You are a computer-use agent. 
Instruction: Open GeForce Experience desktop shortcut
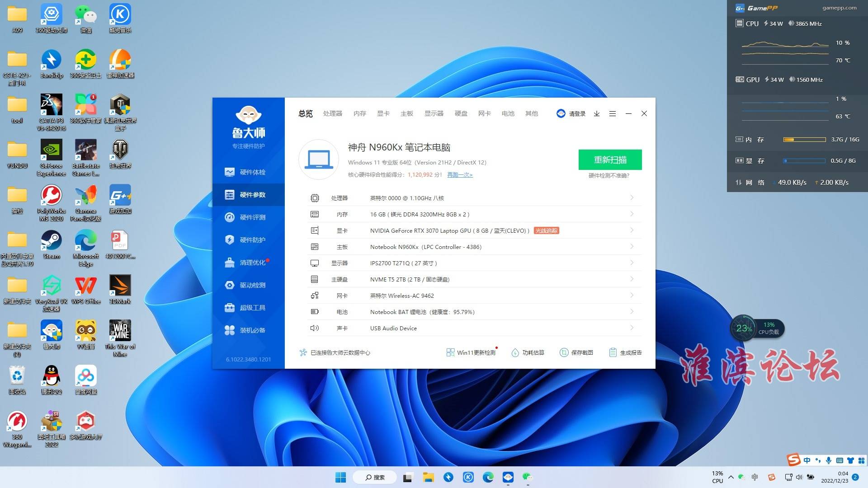point(52,158)
